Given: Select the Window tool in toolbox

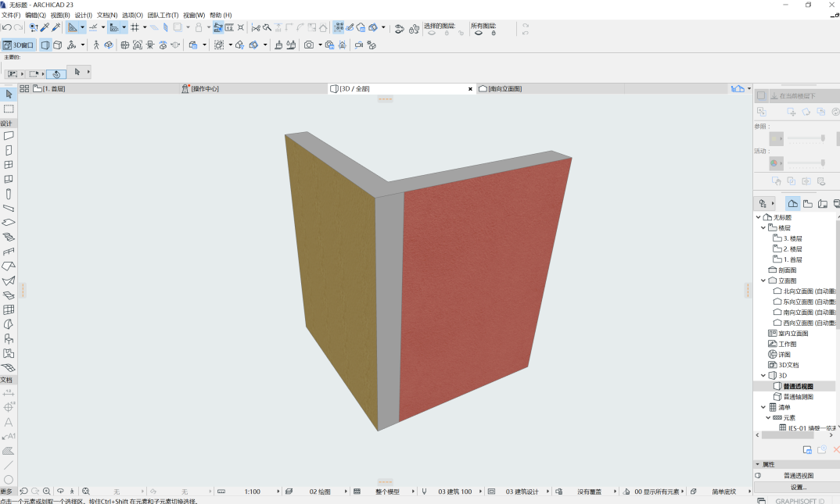Looking at the screenshot, I should pyautogui.click(x=9, y=165).
